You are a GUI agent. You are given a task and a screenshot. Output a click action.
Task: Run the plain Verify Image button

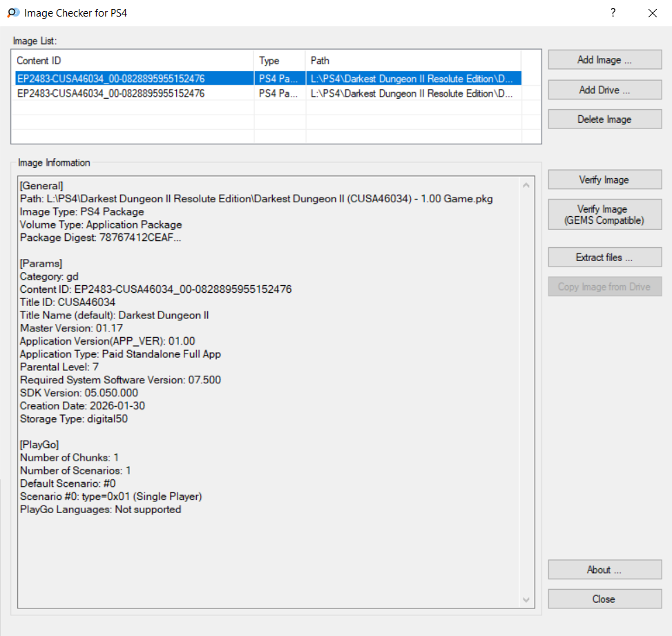point(604,180)
